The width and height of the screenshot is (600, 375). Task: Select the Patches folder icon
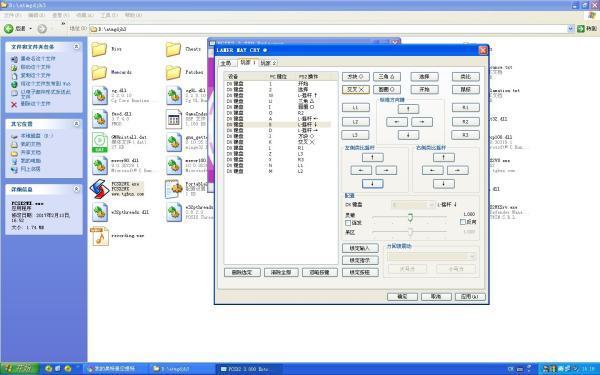point(173,72)
